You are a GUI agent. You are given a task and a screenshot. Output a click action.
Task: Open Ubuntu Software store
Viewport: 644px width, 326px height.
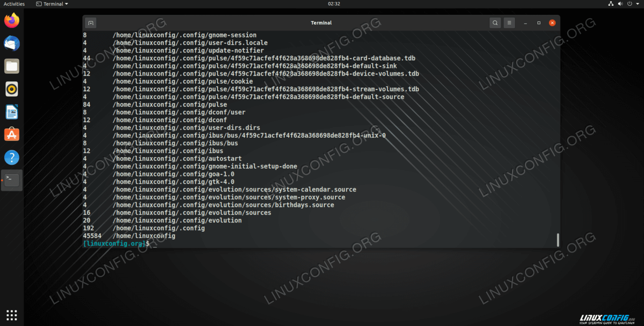click(x=12, y=135)
